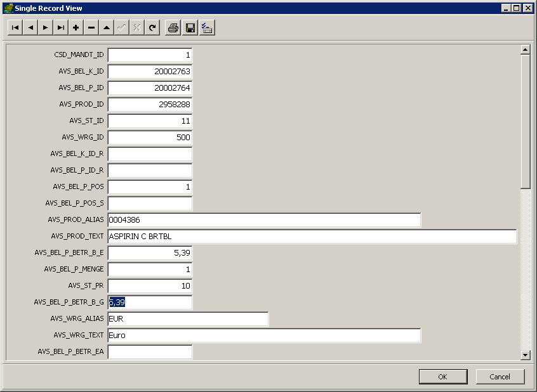Focus the AVS_PROD_ALIAS field showing 0004386
This screenshot has width=537, height=392.
pyautogui.click(x=264, y=220)
